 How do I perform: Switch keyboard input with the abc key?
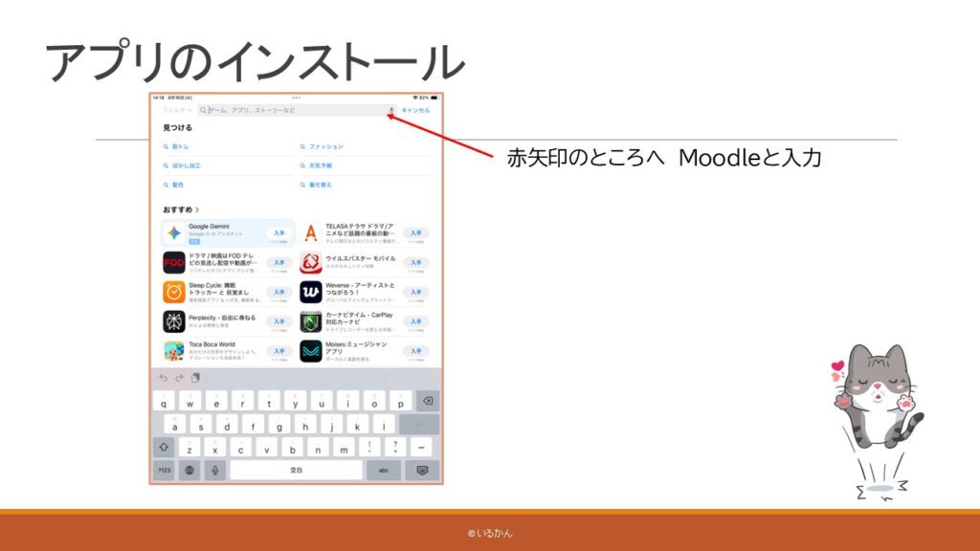coord(384,471)
